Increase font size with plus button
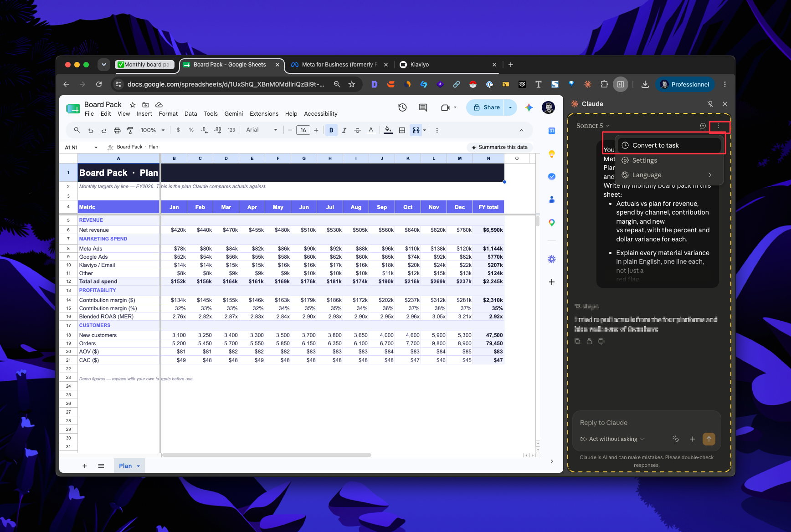Screen dimensions: 791x532 tap(316, 130)
